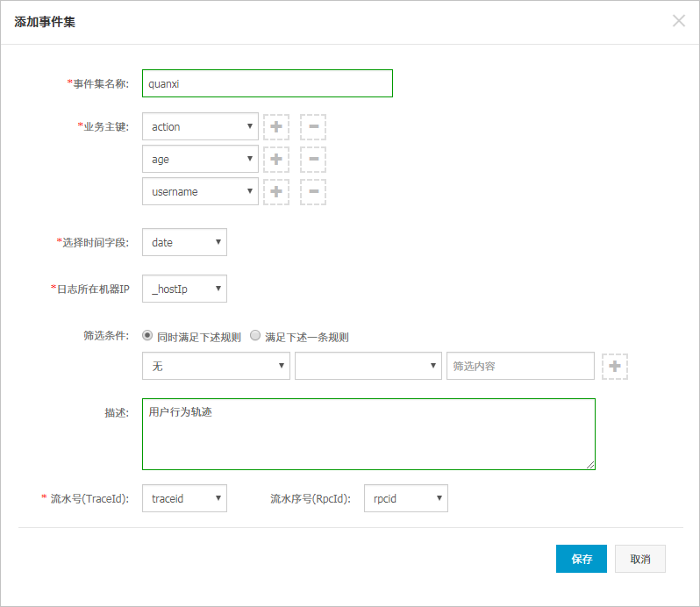Remove the action business key row

point(313,127)
